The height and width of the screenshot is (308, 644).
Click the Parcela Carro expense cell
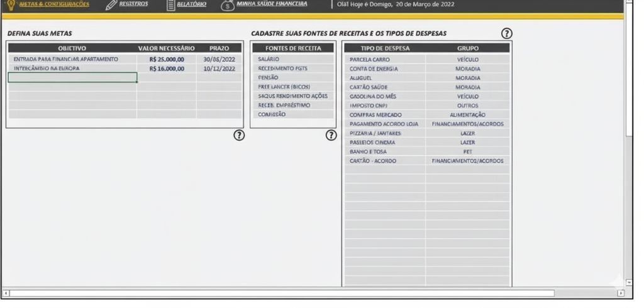point(384,59)
